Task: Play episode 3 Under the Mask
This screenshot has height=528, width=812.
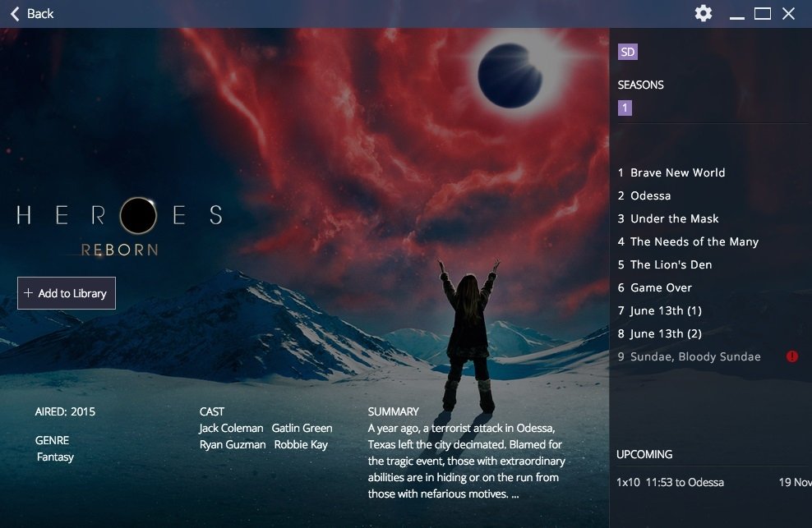Action: click(668, 218)
